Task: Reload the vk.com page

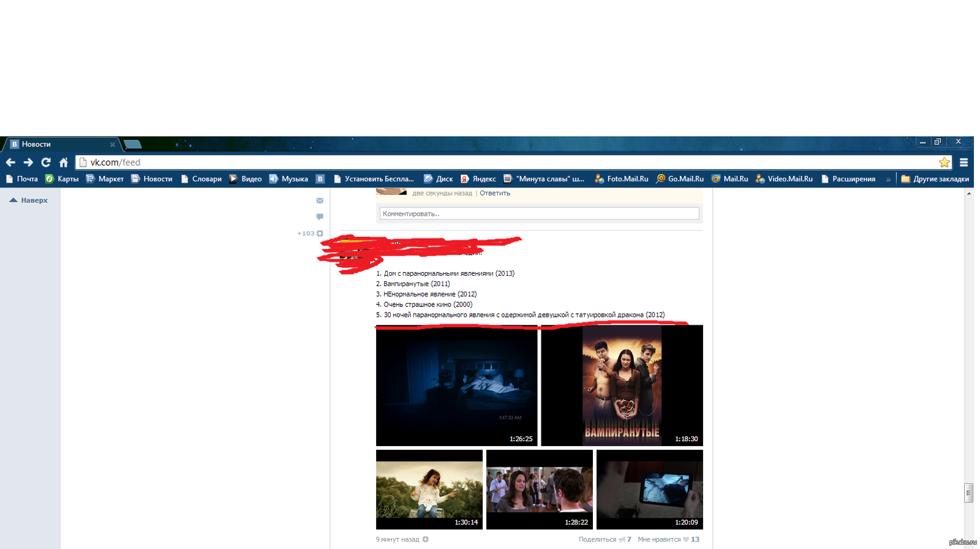Action: (46, 162)
